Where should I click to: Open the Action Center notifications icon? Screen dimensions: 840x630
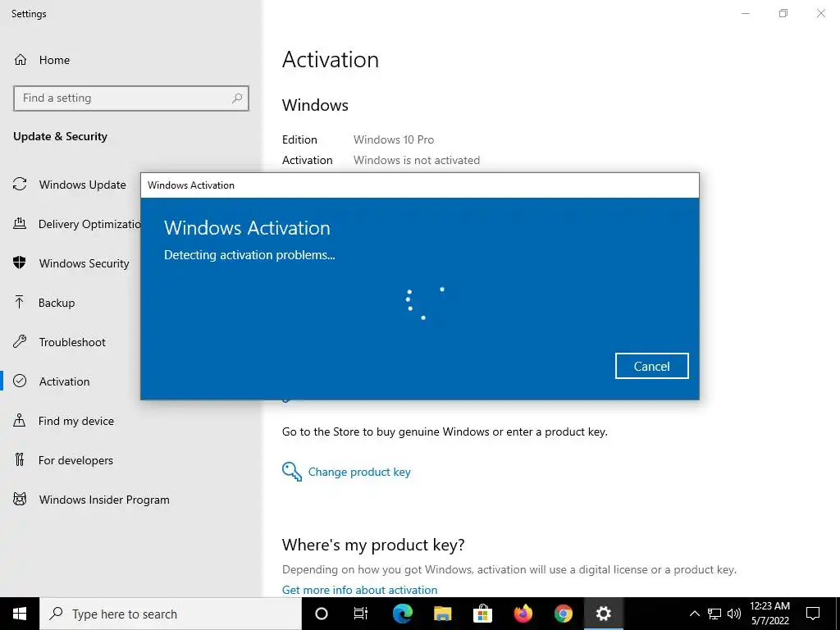(813, 614)
